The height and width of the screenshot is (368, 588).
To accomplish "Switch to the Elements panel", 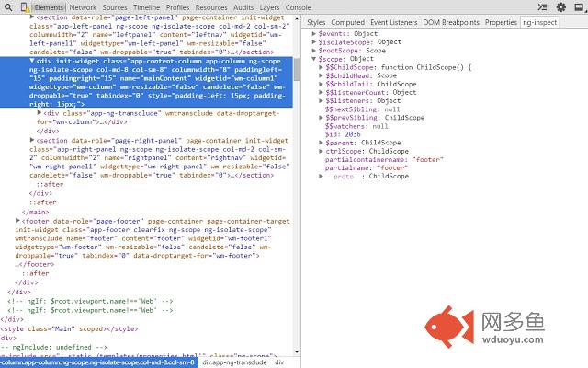I will [x=49, y=7].
